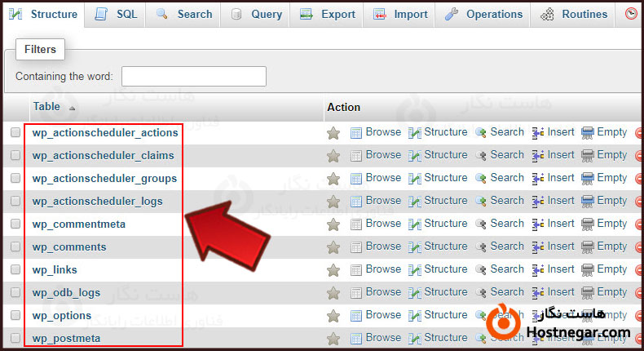Click the Containing the word filter field

(x=194, y=77)
